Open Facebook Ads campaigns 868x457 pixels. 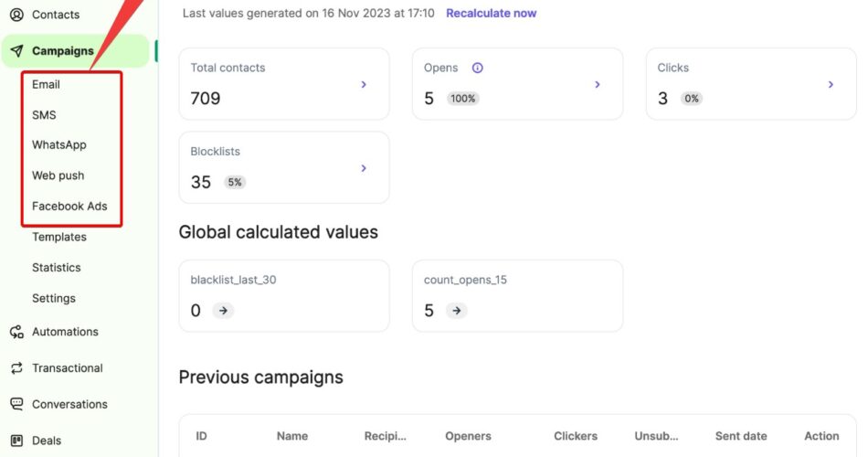[x=69, y=206]
